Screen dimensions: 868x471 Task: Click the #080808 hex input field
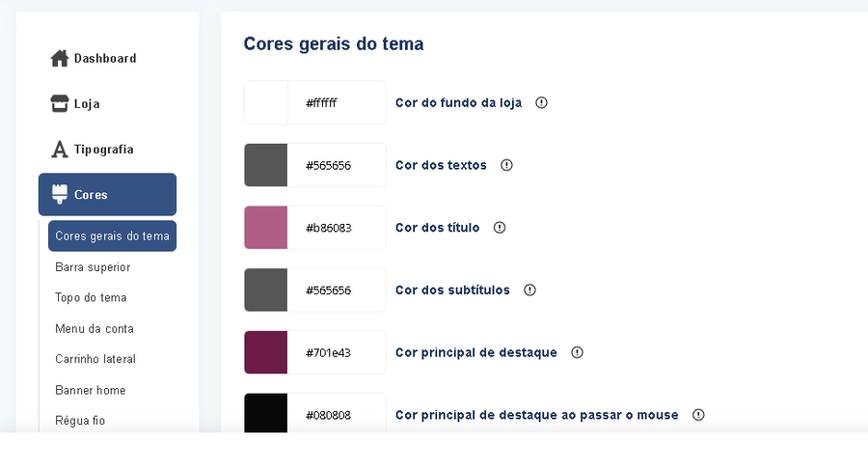click(x=336, y=415)
